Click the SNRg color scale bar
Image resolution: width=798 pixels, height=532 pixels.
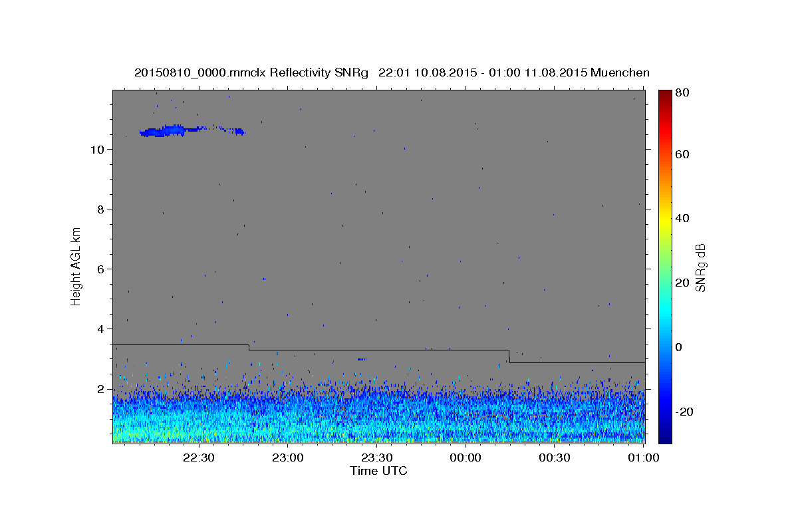(x=665, y=267)
